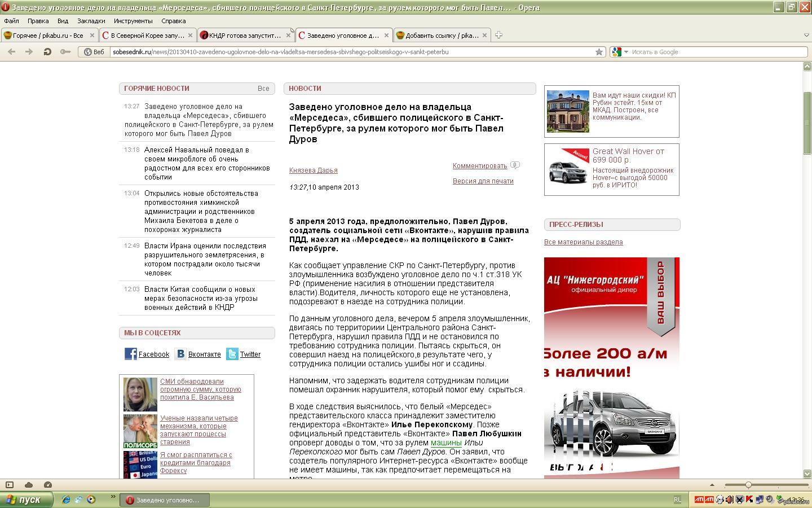Open the new tab plus button

pyautogui.click(x=498, y=35)
